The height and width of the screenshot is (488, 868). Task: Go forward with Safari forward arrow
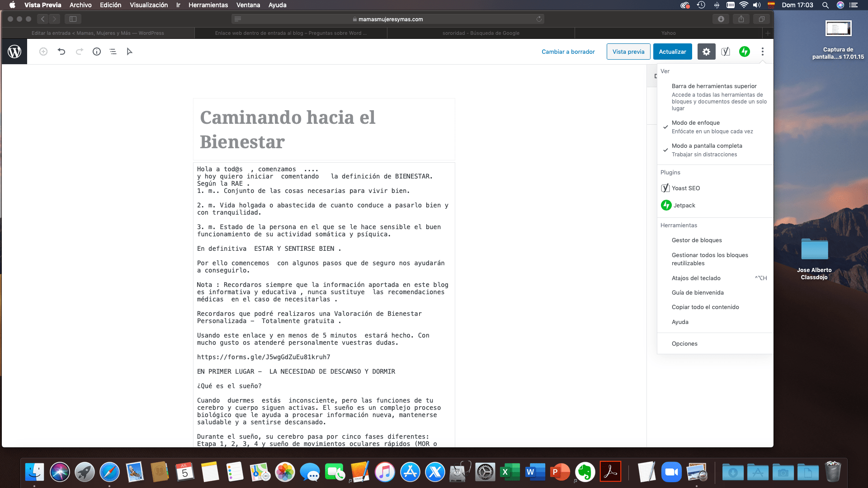click(x=54, y=19)
